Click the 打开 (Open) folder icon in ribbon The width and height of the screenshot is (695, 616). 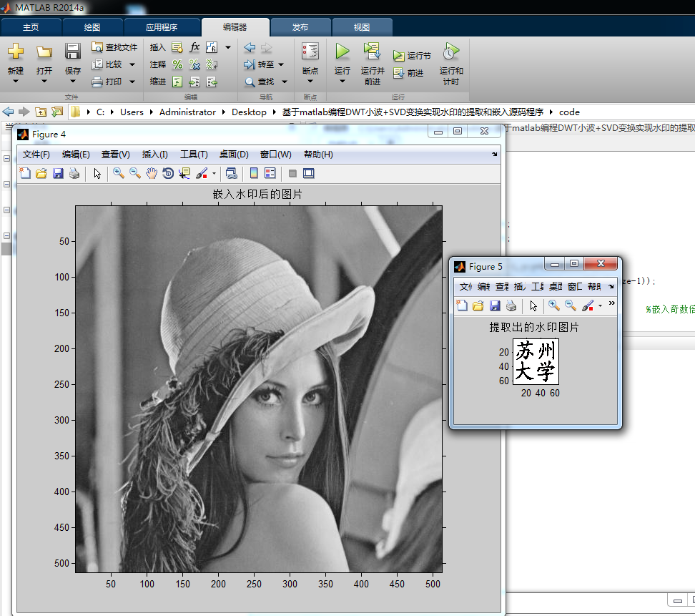tap(44, 52)
